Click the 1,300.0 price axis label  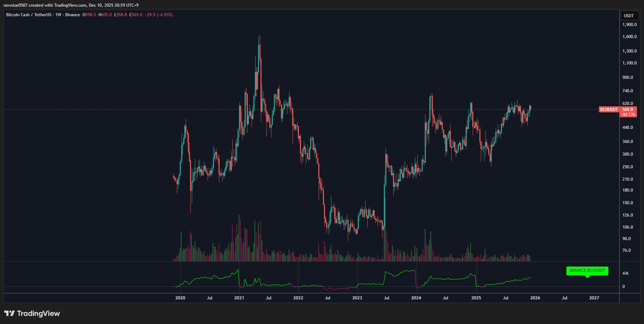(x=630, y=51)
